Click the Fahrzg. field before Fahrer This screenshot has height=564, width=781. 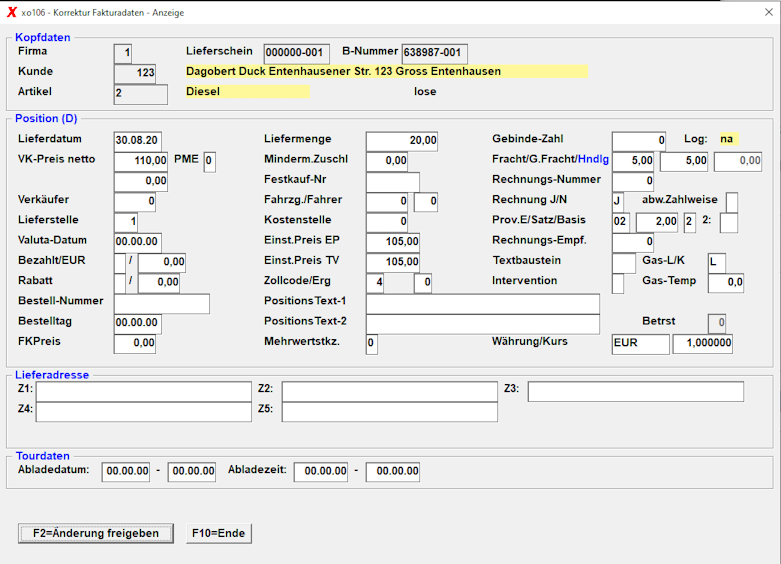coord(387,202)
